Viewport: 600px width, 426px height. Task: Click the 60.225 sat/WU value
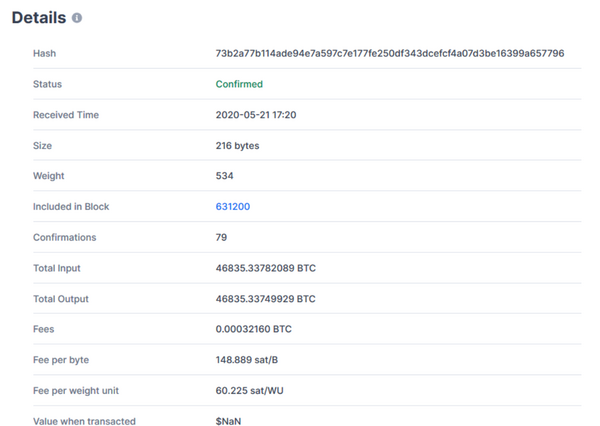pyautogui.click(x=249, y=391)
